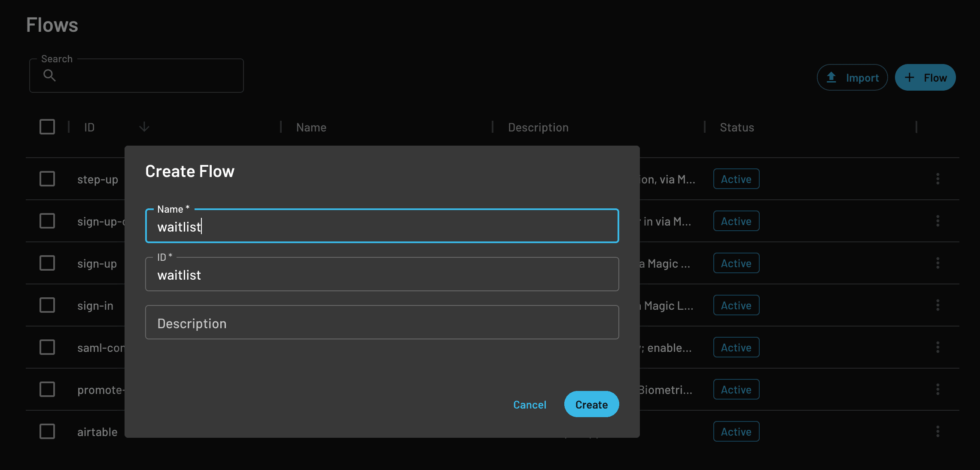Viewport: 980px width, 470px height.
Task: Open the kebab menu for the airtable row
Action: (x=938, y=431)
